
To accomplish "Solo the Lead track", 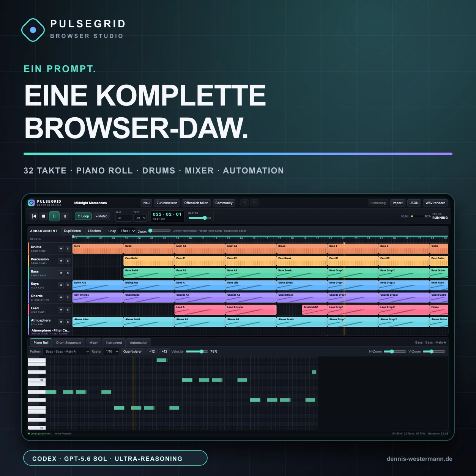I will coord(68,310).
